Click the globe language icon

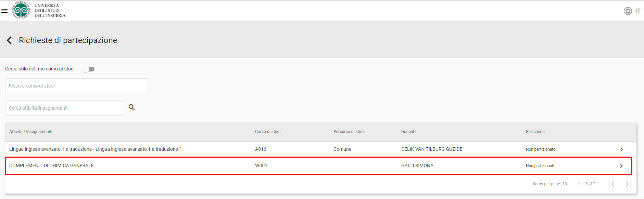coord(628,11)
